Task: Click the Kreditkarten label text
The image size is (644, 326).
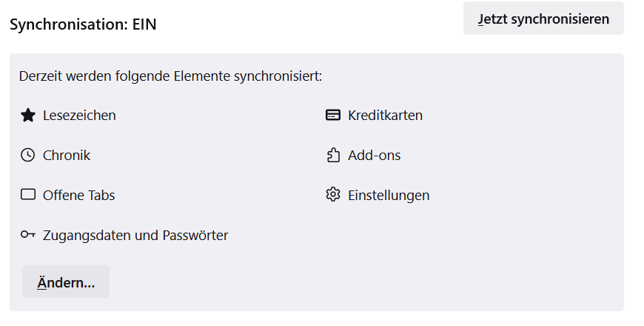Action: point(385,116)
